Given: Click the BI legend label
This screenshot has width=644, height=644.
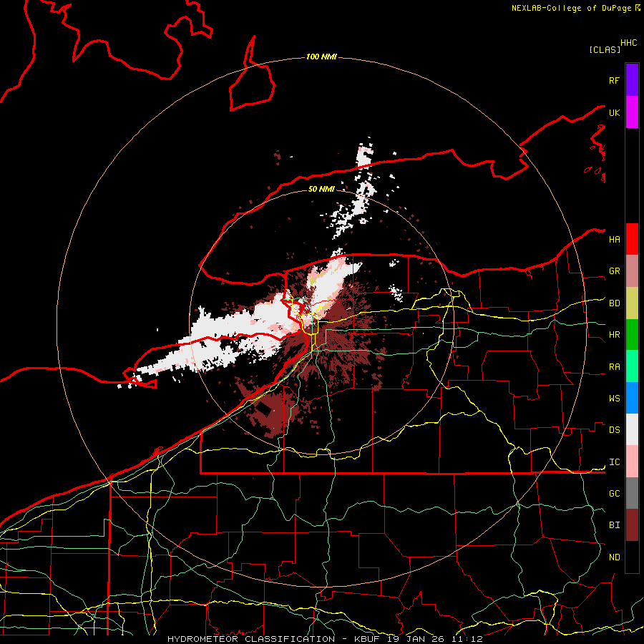Looking at the screenshot, I should tap(614, 525).
